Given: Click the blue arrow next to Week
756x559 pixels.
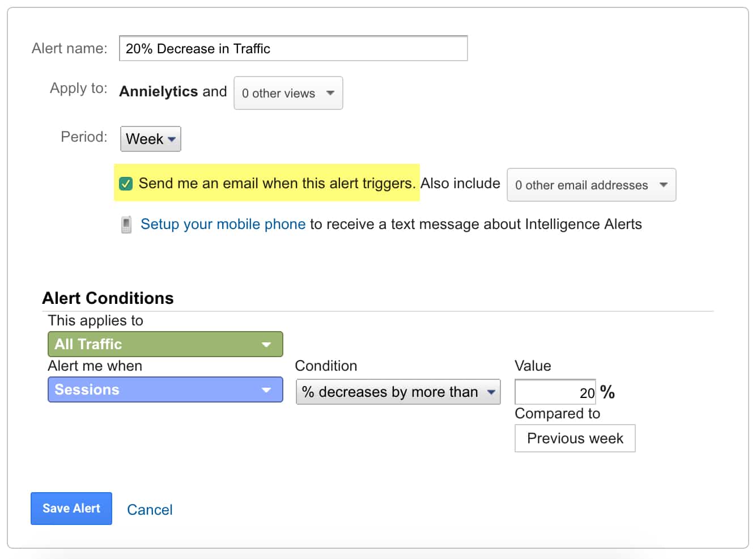Looking at the screenshot, I should pos(172,139).
